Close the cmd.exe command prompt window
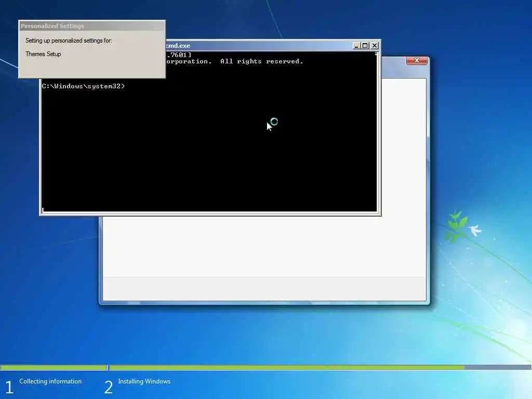Screen dimensions: 532x399 coord(375,46)
